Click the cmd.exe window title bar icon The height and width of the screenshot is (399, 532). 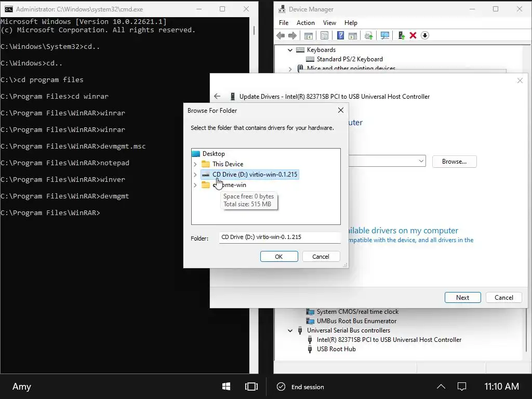(x=8, y=9)
